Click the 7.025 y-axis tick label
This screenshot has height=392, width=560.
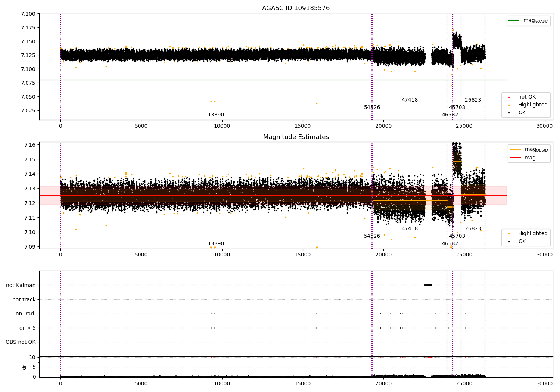28,111
